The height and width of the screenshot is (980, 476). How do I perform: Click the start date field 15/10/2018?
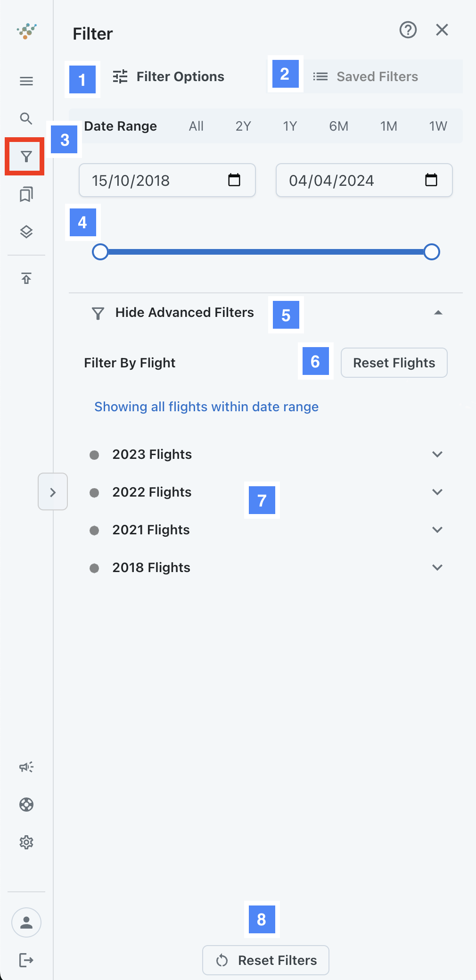(156, 180)
